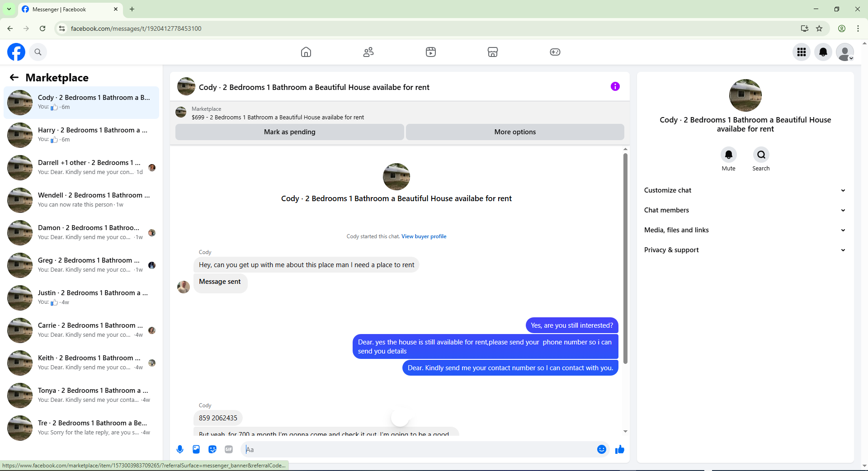Send a thumbs-up like
868x471 pixels.
pyautogui.click(x=620, y=449)
